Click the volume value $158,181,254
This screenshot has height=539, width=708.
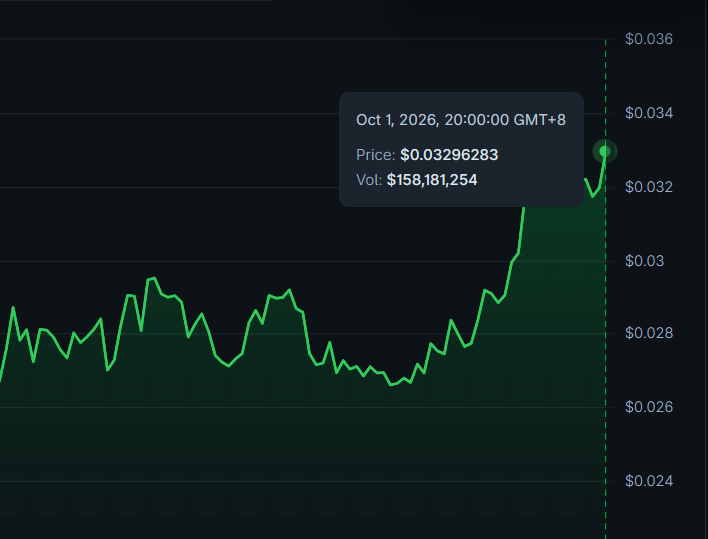(x=432, y=180)
